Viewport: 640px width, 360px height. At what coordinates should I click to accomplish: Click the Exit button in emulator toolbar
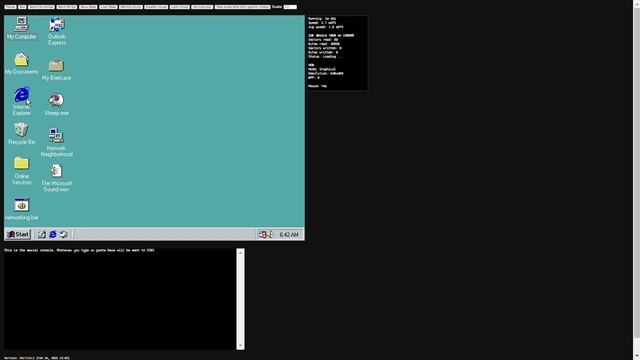click(22, 7)
